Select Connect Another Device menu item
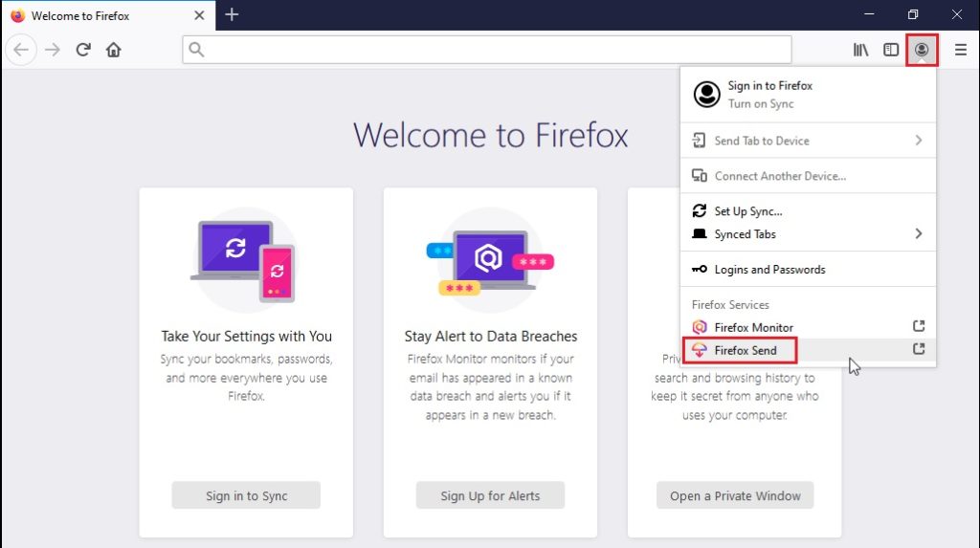 click(808, 176)
